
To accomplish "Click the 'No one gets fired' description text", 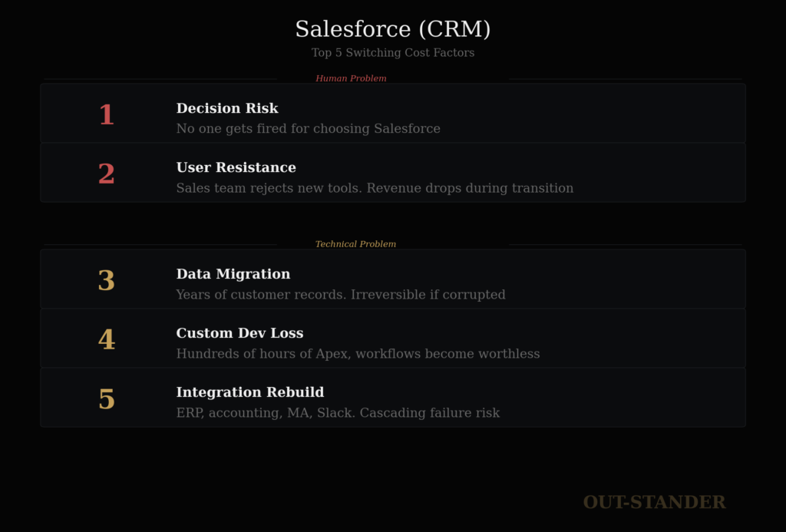I will pos(308,129).
